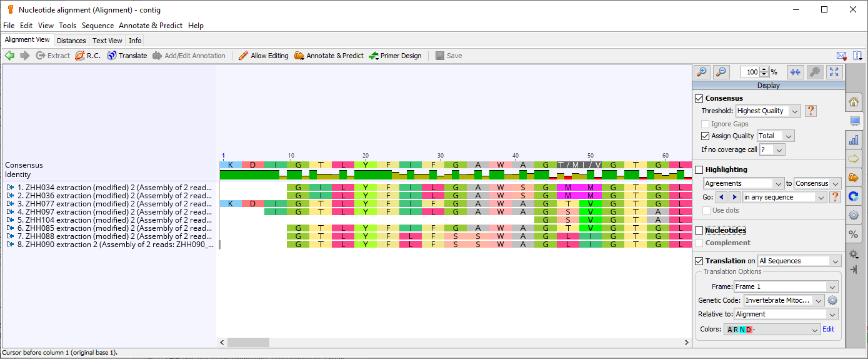This screenshot has height=359, width=868.
Task: Open Threshold Highest Quality dropdown
Action: (x=768, y=111)
